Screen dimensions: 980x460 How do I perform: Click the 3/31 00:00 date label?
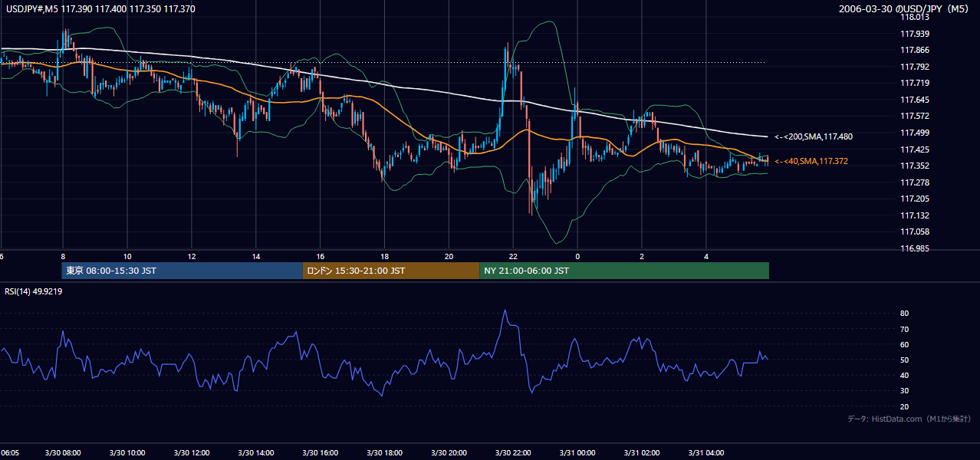tap(577, 452)
